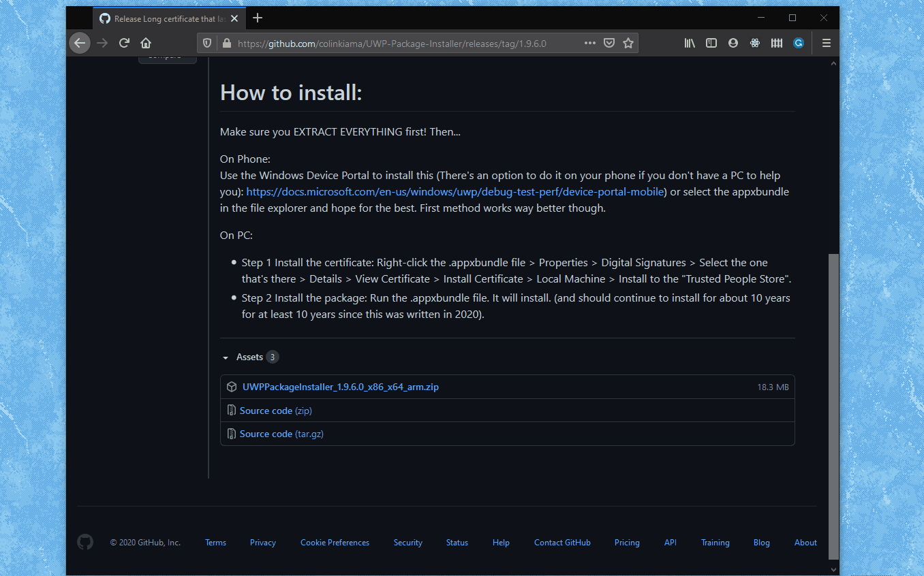Download Source code (zip)
Screen dimensions: 924x576
click(x=276, y=411)
